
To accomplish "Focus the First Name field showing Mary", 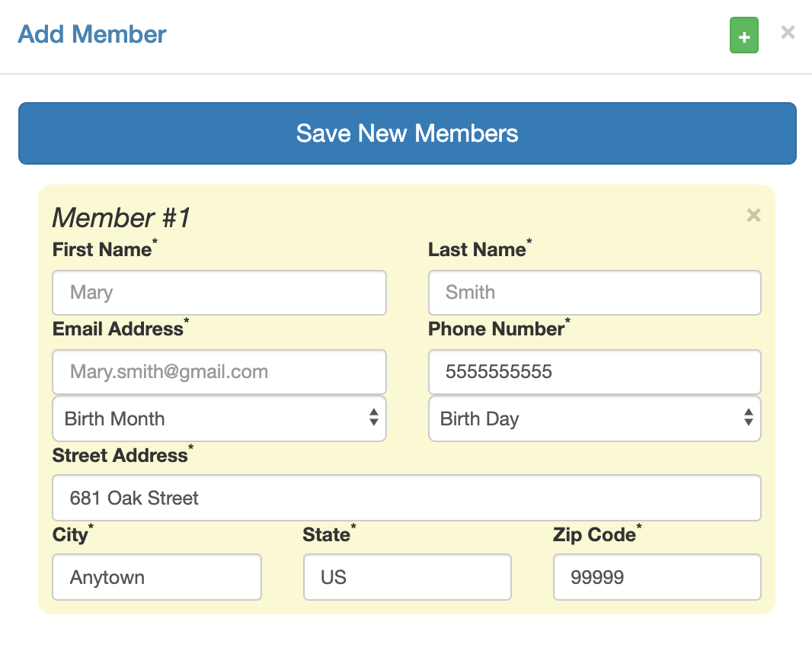I will (219, 292).
